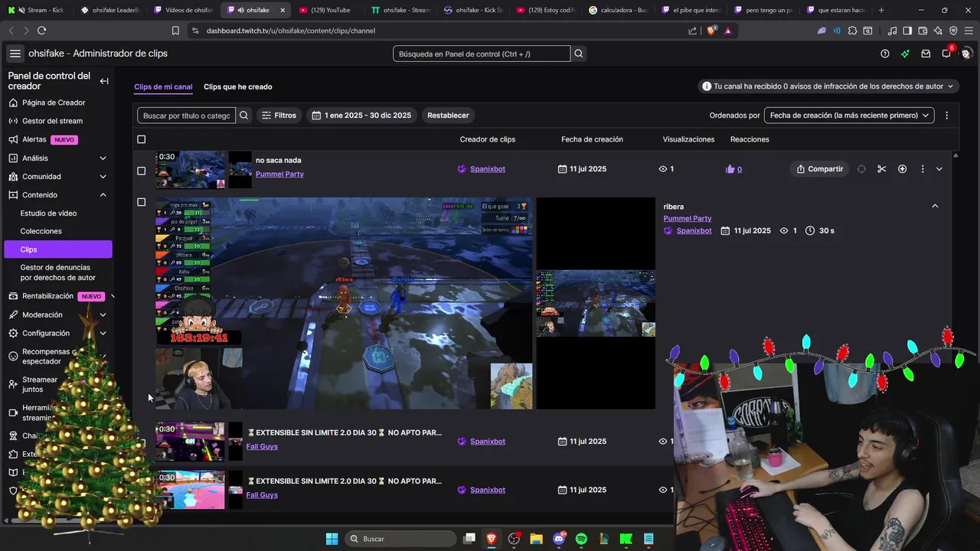Open the inbox tray icon

(926, 54)
